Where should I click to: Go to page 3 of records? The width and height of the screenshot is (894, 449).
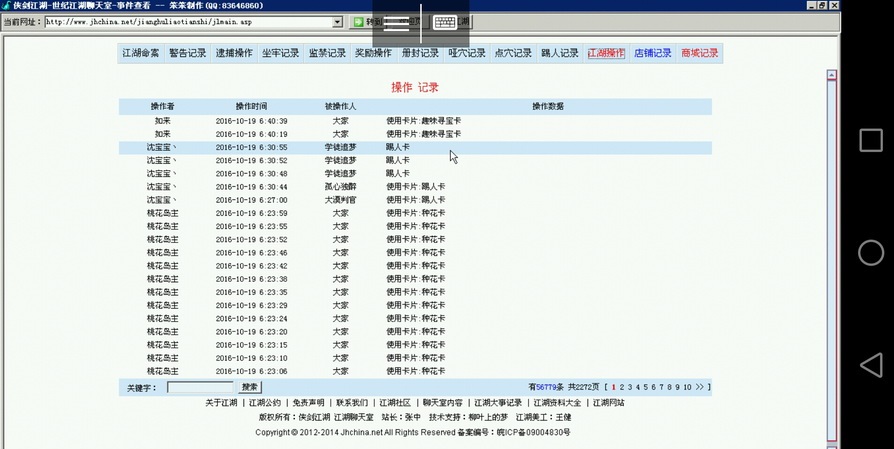(629, 387)
